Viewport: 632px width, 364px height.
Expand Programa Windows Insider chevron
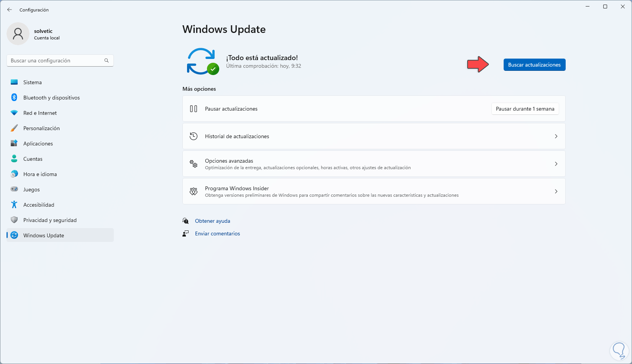[556, 191]
